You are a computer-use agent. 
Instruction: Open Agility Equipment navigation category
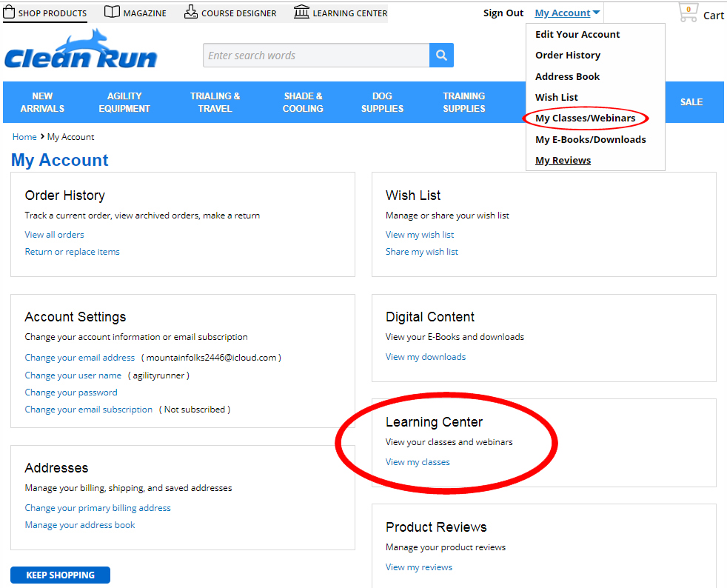[x=124, y=102]
